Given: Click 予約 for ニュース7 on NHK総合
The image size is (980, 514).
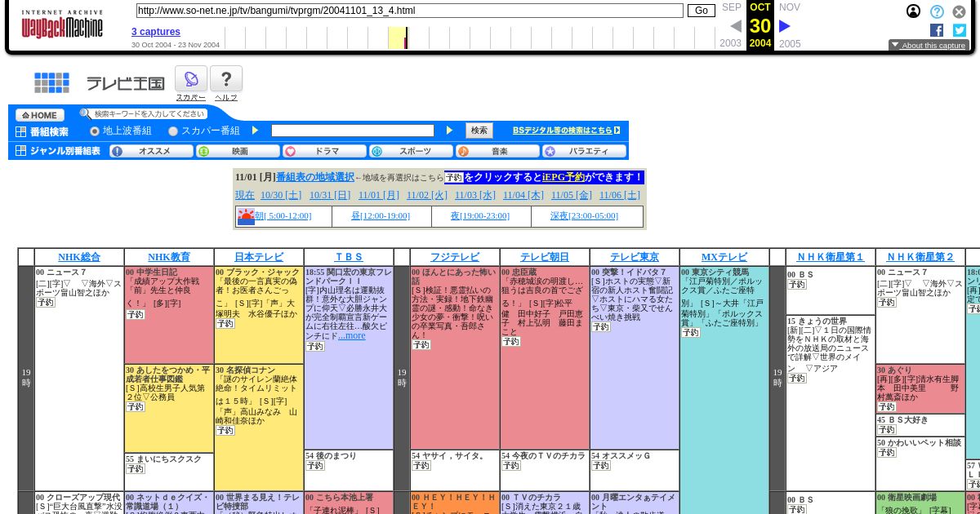Looking at the screenshot, I should (46, 303).
